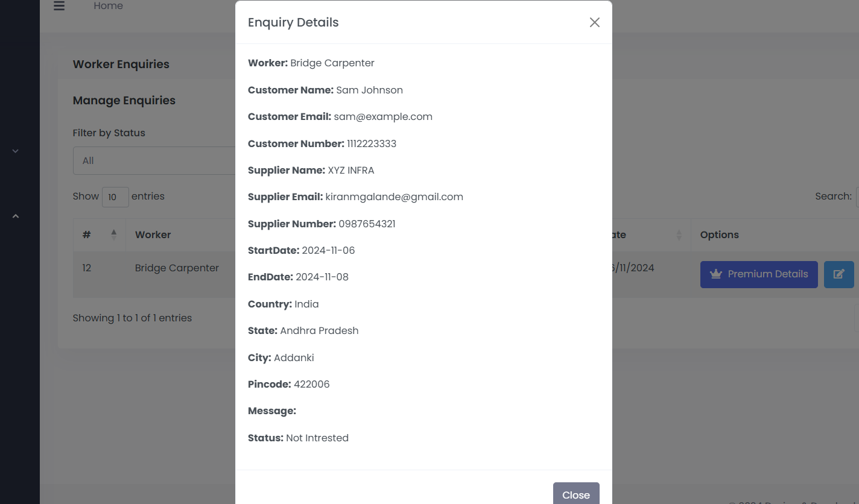Click the supplier email kiranmgalande@gmail.com

[394, 197]
